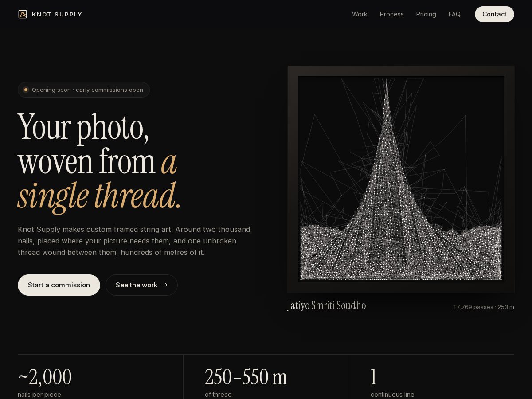Click the ~2,000 statistic
Screen dimensions: 532x399
point(45,377)
